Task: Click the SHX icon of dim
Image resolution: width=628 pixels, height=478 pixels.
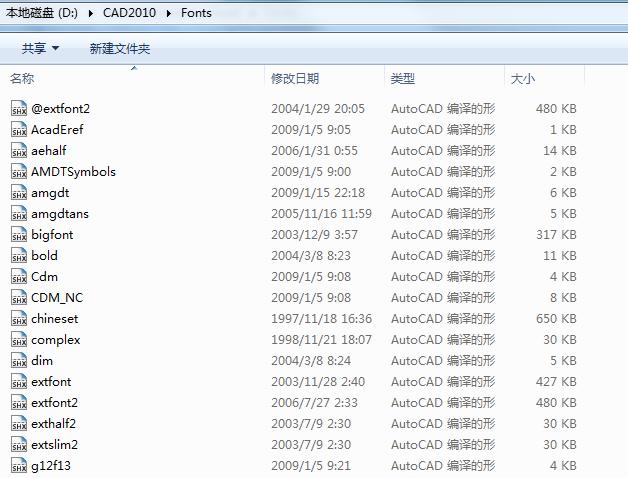Action: point(19,361)
